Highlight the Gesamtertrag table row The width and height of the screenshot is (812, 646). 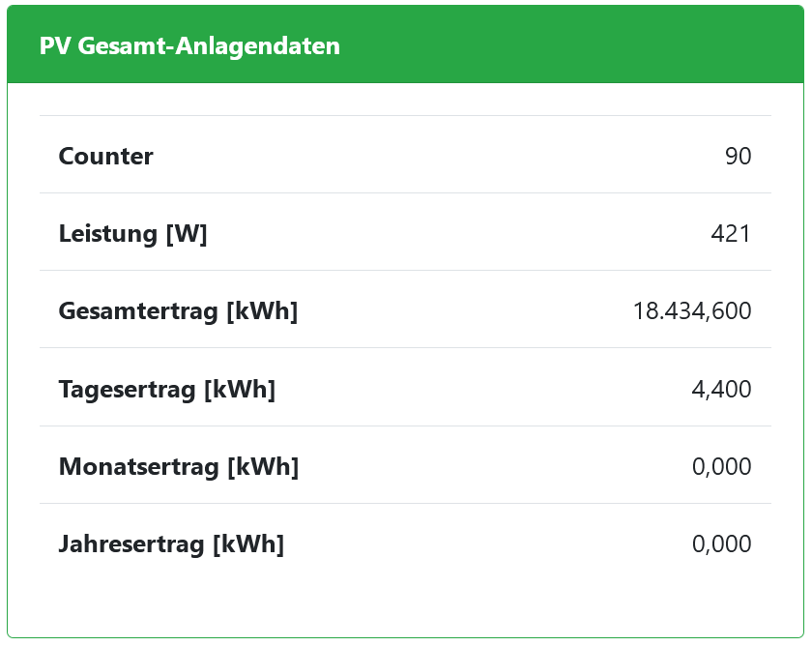pos(406,310)
